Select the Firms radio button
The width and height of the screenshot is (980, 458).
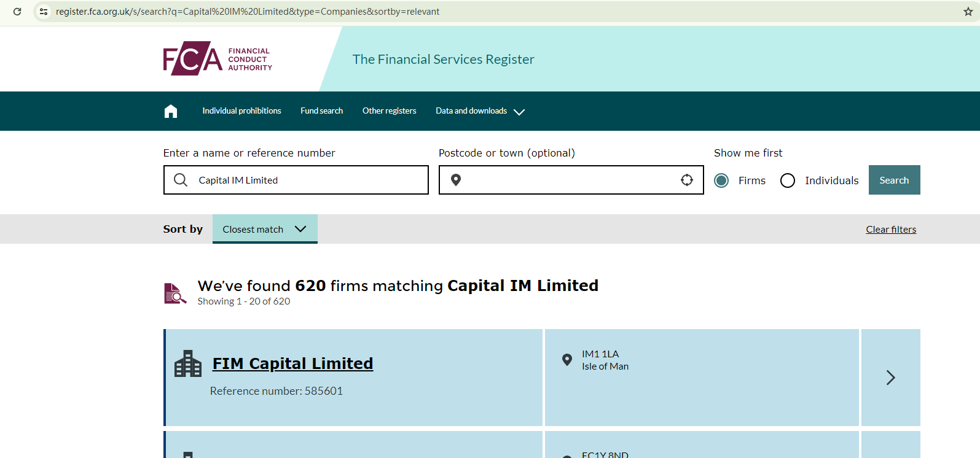[722, 180]
